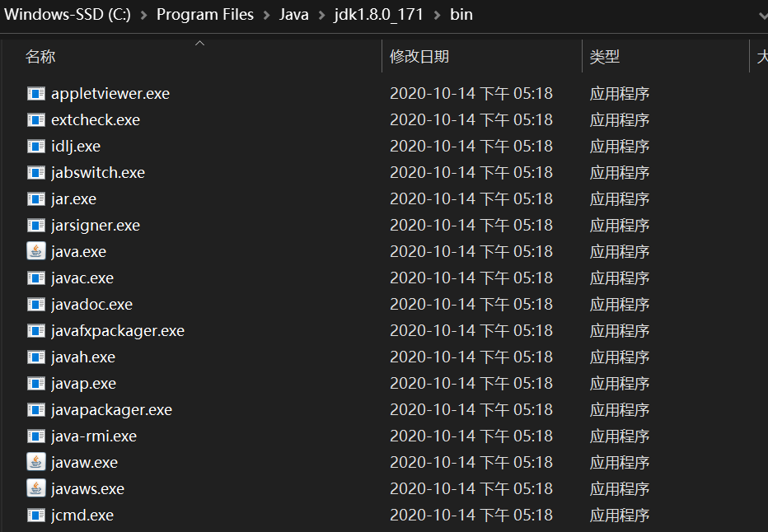Select the file name javaws.exe
The width and height of the screenshot is (768, 532).
(x=87, y=489)
